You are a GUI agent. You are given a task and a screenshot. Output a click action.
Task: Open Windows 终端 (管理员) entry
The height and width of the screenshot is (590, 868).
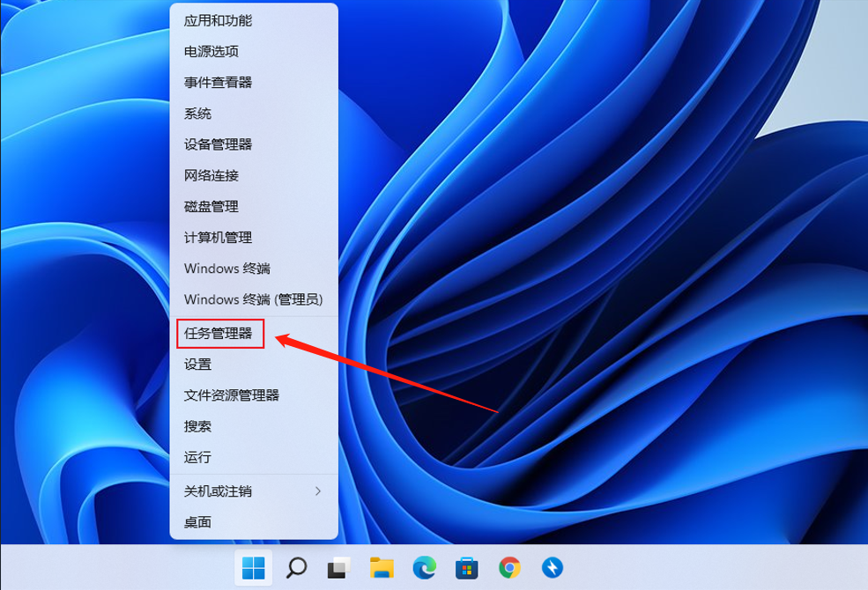click(253, 299)
